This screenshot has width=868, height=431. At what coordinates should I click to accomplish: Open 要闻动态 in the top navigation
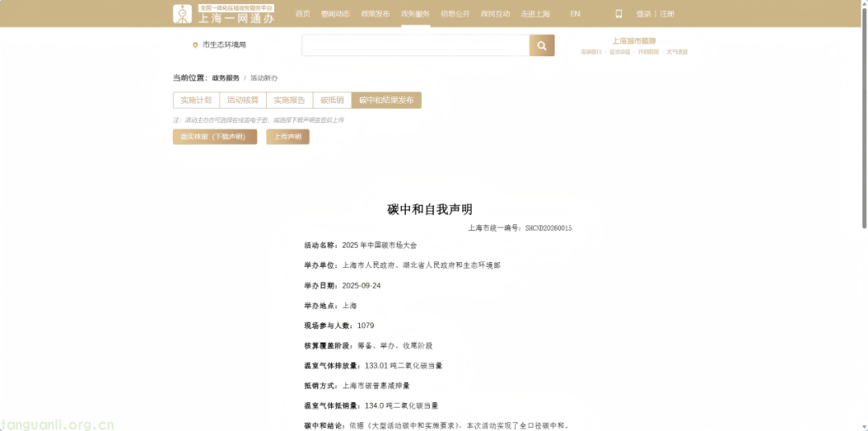[335, 14]
